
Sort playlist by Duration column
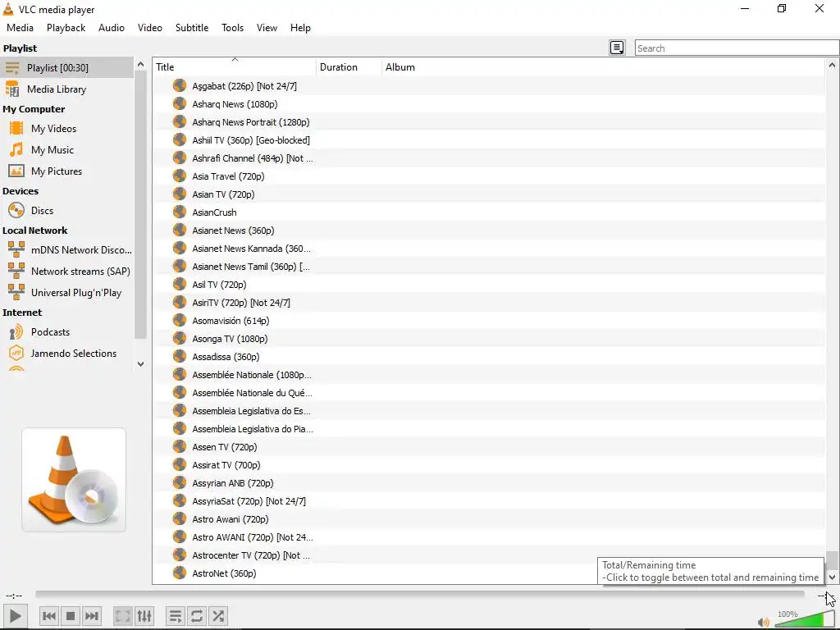pyautogui.click(x=349, y=67)
